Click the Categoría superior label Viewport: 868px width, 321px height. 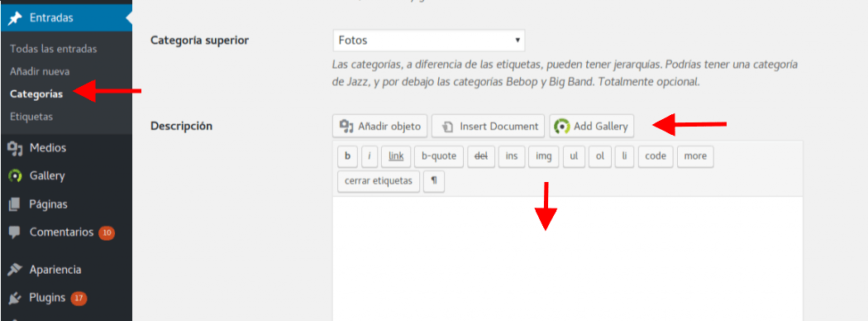pos(200,41)
